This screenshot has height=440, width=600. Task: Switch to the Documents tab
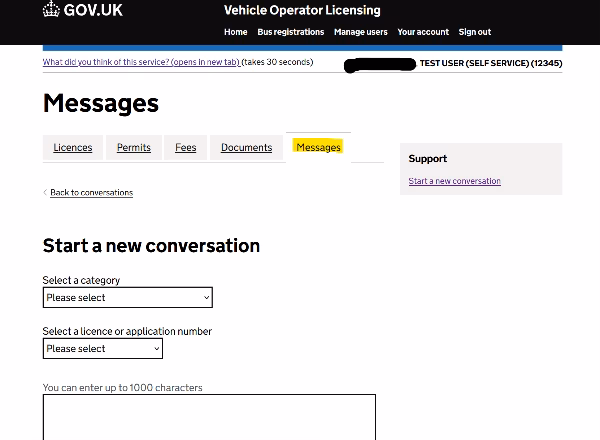246,148
